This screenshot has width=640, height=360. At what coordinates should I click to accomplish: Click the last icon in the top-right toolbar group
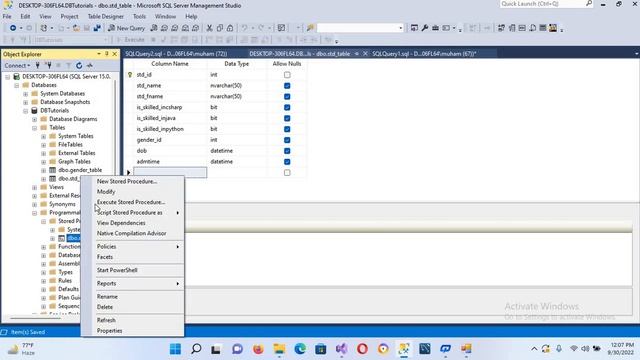[553, 28]
